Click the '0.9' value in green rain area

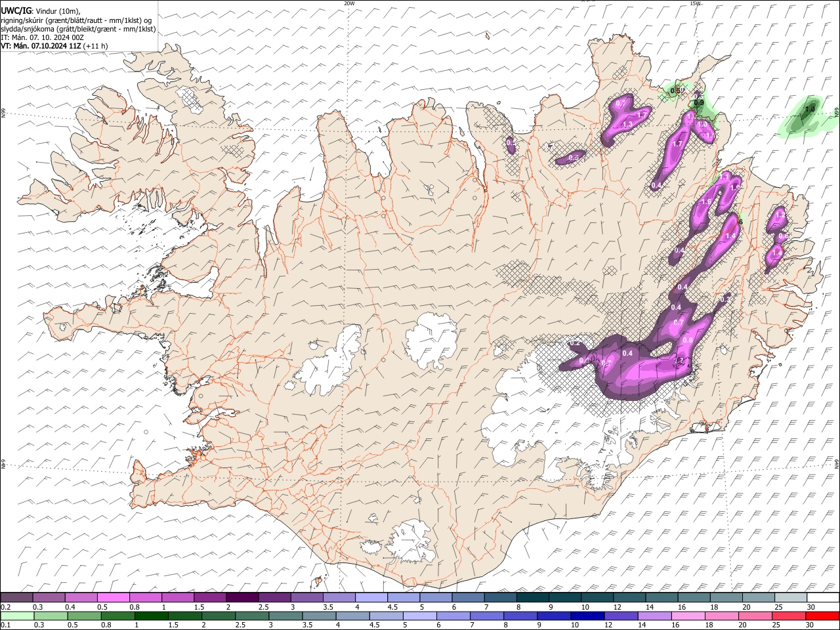pos(699,102)
